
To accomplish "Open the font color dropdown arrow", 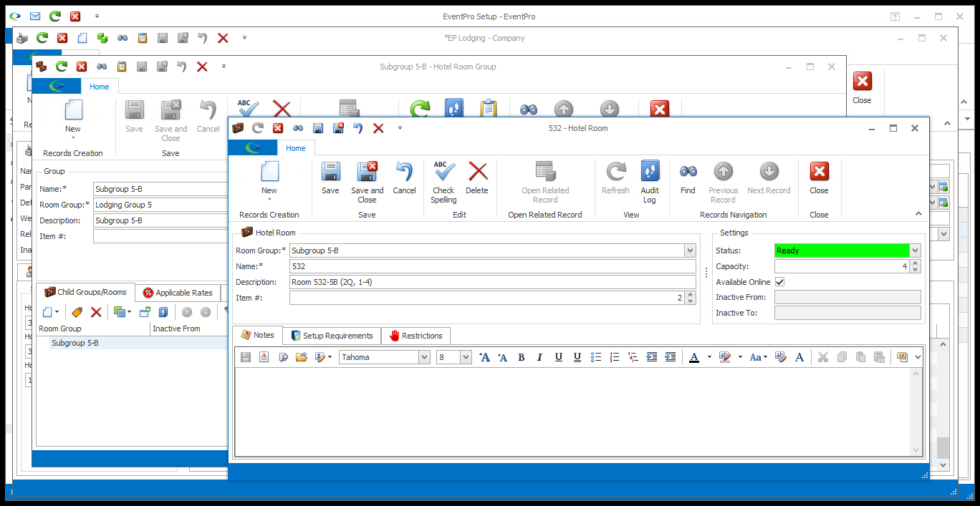I will coord(709,357).
